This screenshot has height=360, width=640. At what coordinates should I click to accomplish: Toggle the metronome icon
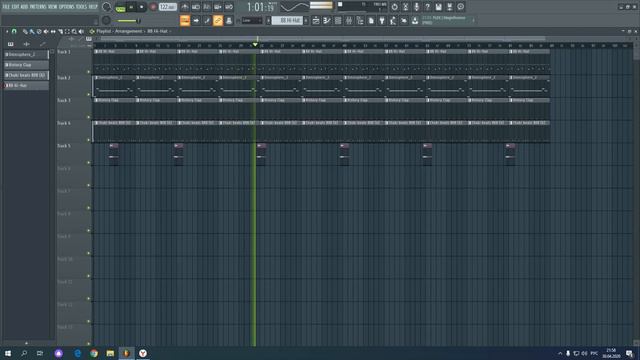pyautogui.click(x=185, y=7)
